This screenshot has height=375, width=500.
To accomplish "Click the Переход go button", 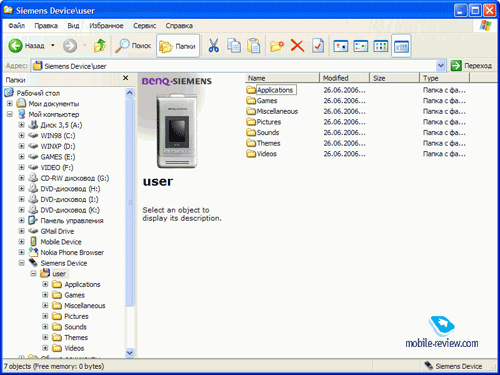I will 471,66.
